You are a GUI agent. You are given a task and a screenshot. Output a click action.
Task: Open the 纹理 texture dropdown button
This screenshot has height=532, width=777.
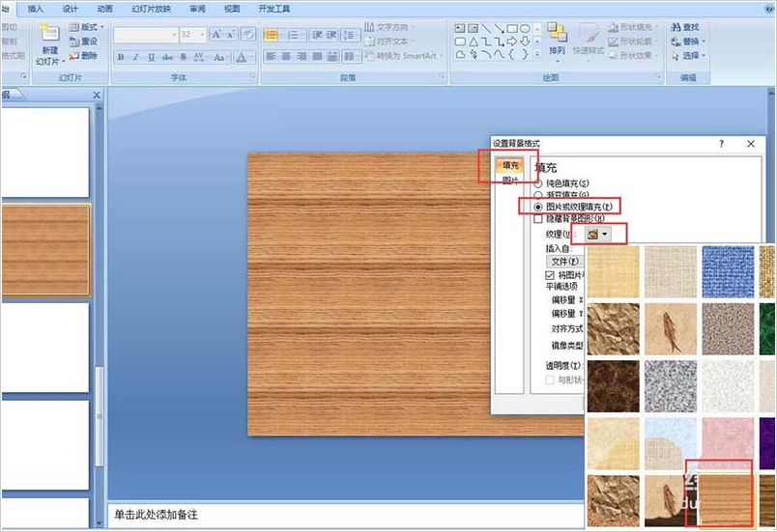(598, 234)
